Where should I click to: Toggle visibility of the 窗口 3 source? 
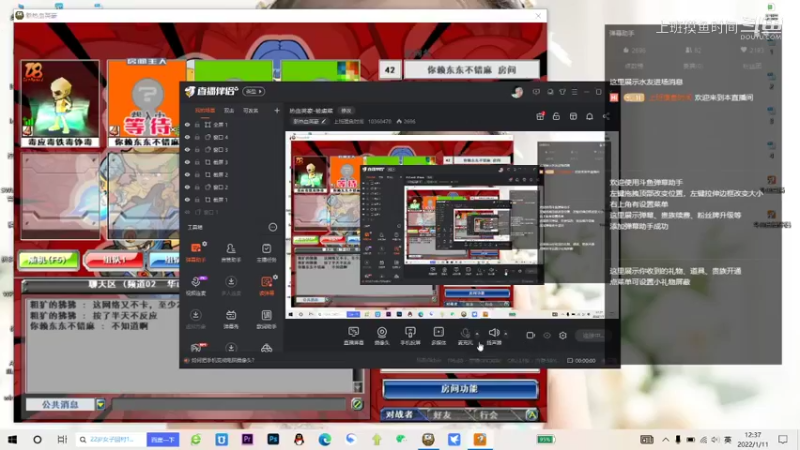click(x=187, y=149)
